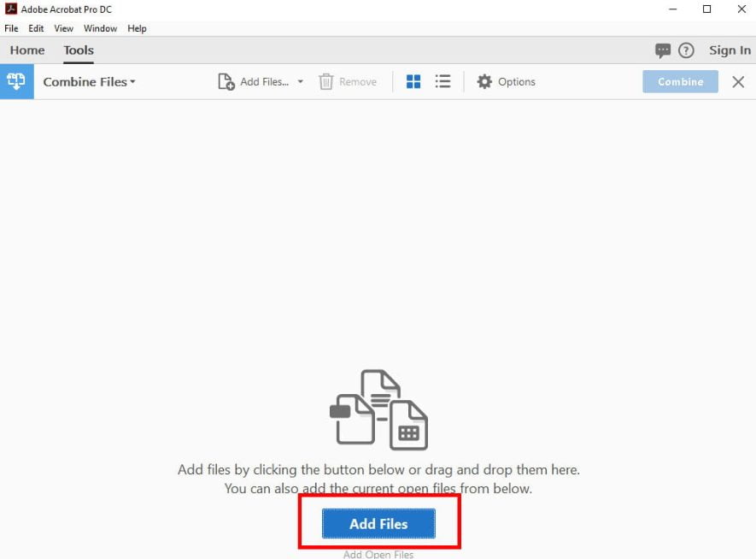Open the Help menu

[137, 28]
